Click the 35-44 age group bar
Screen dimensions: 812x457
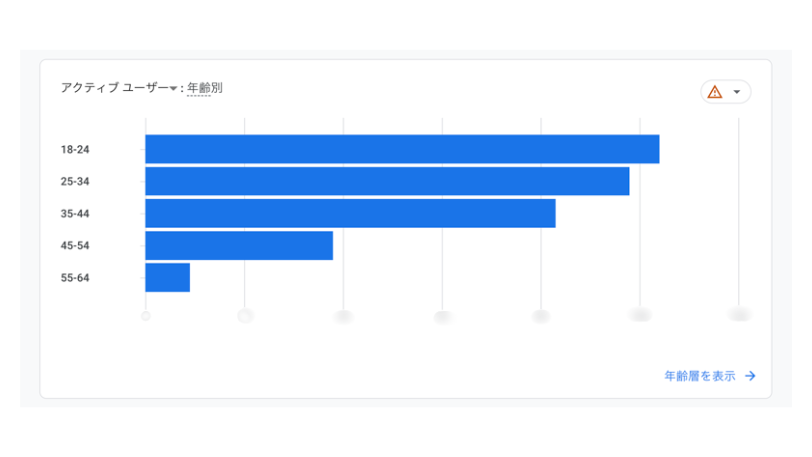coord(350,213)
